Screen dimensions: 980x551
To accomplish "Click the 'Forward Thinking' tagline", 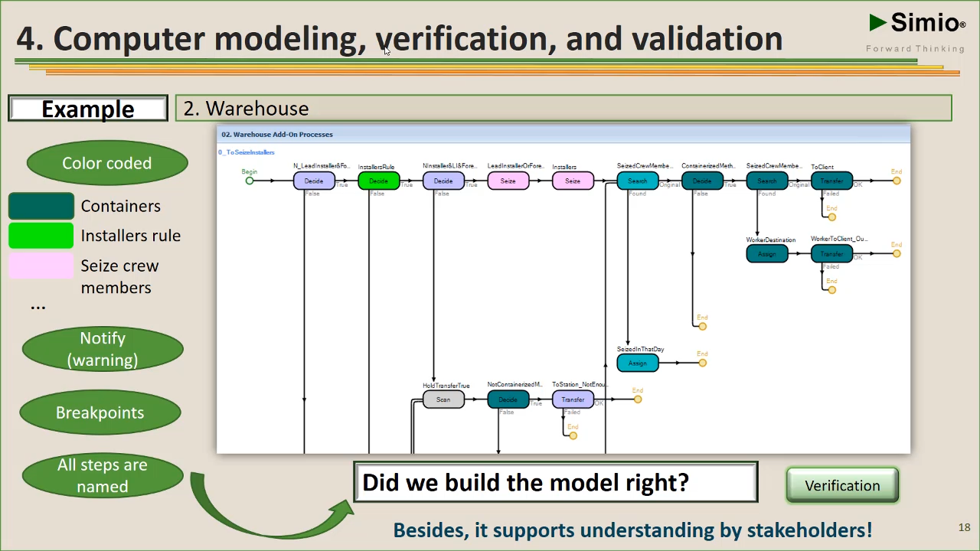I will (916, 49).
